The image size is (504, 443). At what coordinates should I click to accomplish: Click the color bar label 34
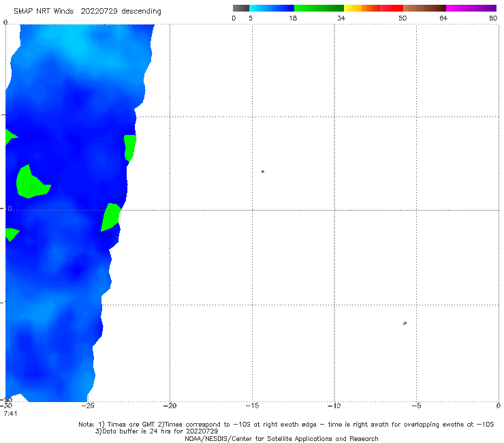tap(341, 18)
